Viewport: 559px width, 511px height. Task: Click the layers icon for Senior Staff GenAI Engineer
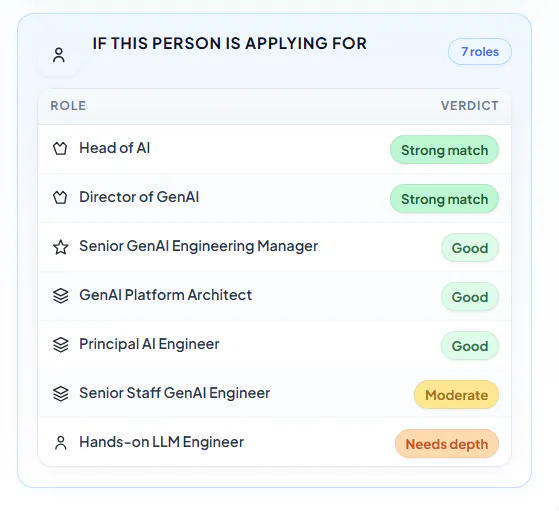point(61,394)
